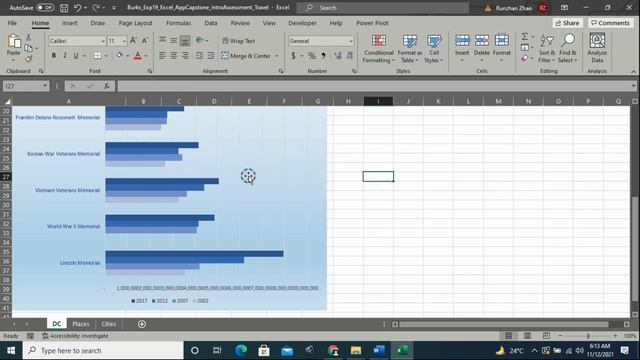Click the Format Painter brush

[29, 59]
